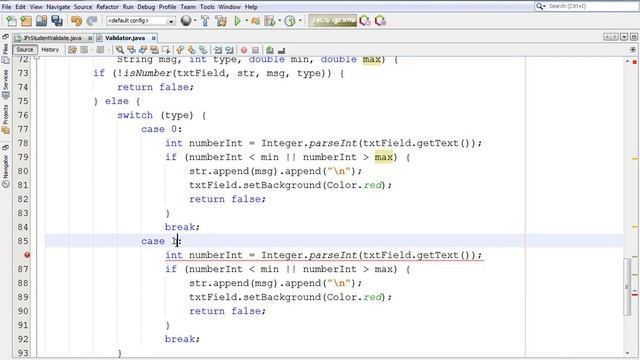Click the memory usage bar
640x360 pixels.
click(x=333, y=21)
